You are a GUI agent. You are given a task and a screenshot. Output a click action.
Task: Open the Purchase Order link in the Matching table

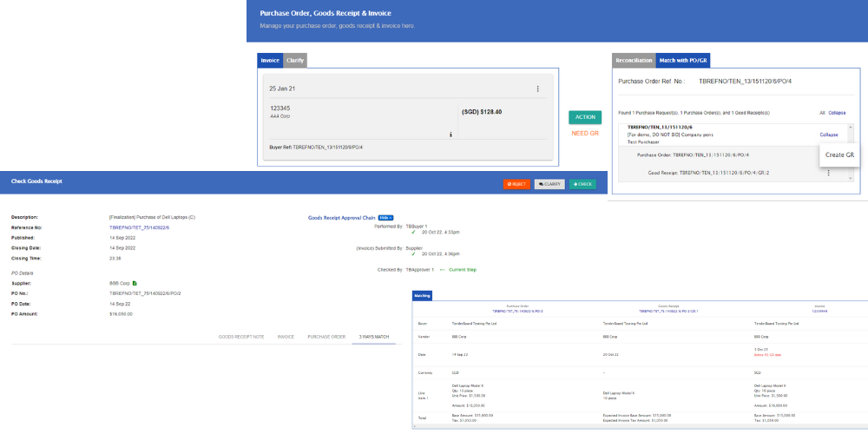pos(517,311)
